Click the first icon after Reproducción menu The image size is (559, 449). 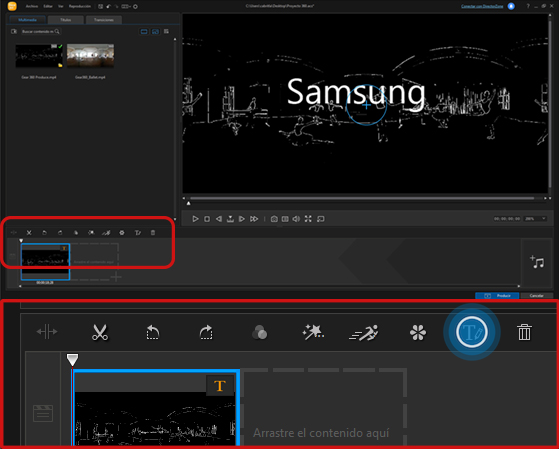(x=101, y=6)
